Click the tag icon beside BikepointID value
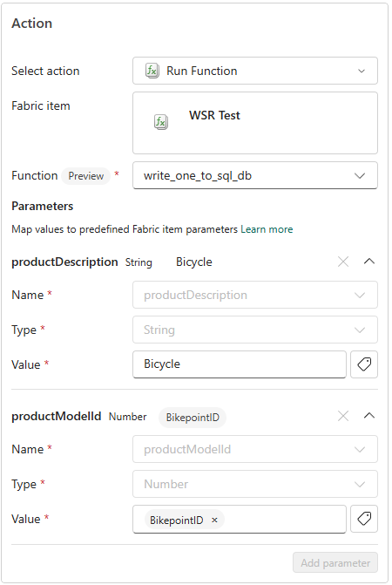This screenshot has height=585, width=392. (364, 519)
